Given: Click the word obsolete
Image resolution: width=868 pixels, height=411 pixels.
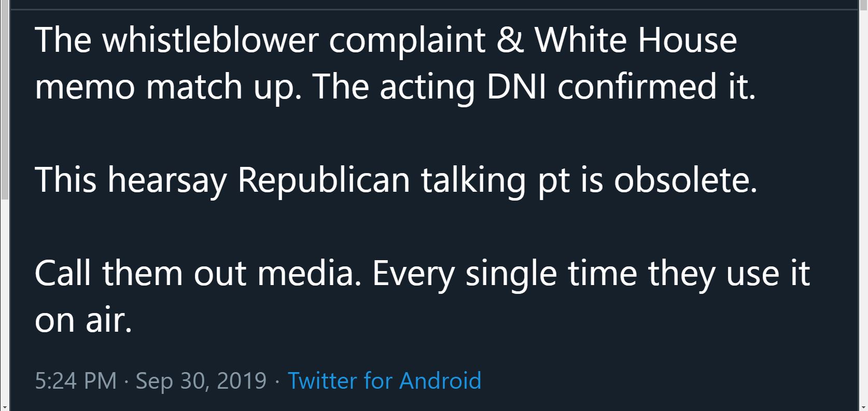Looking at the screenshot, I should (x=686, y=180).
